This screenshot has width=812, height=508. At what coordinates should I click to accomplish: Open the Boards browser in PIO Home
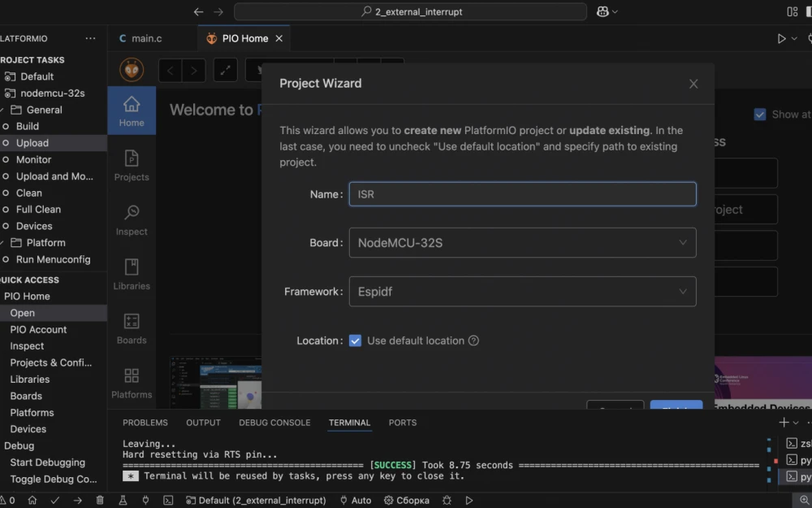point(131,328)
